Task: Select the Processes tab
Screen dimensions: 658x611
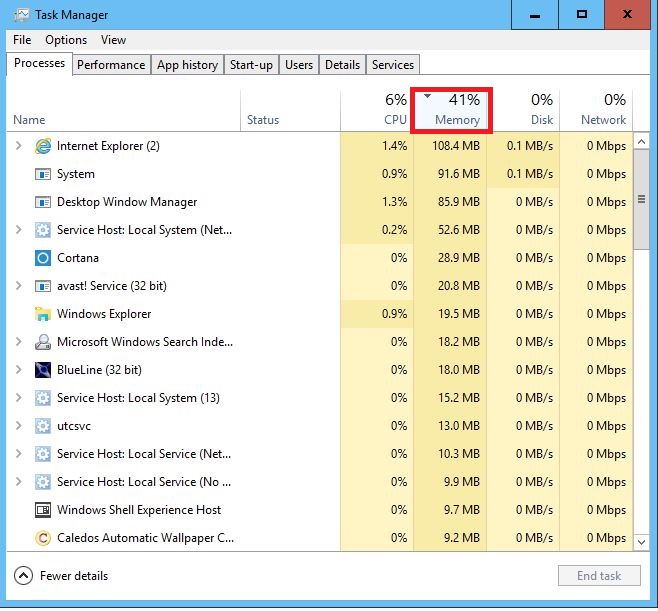Action: 39,63
